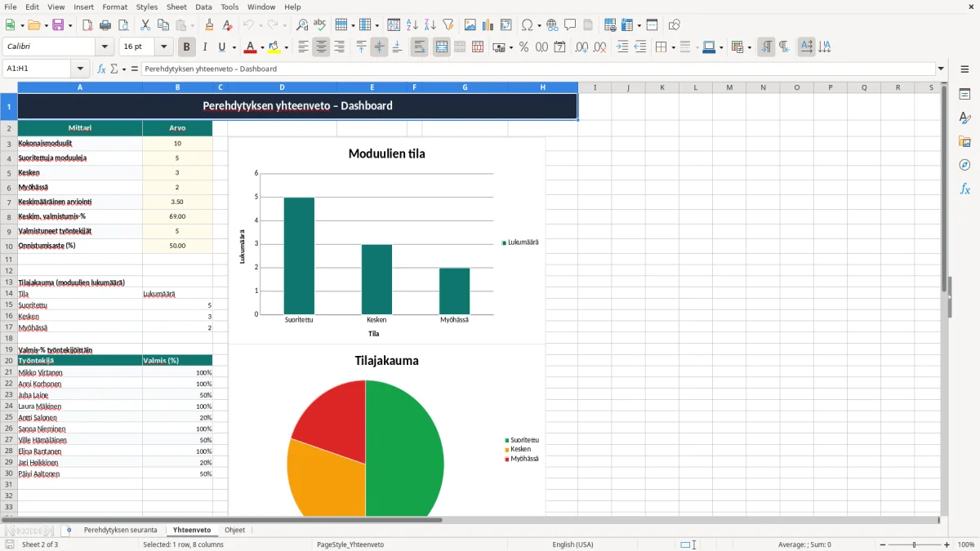This screenshot has width=980, height=551.
Task: Open Print Preview from toolbar
Action: (123, 25)
